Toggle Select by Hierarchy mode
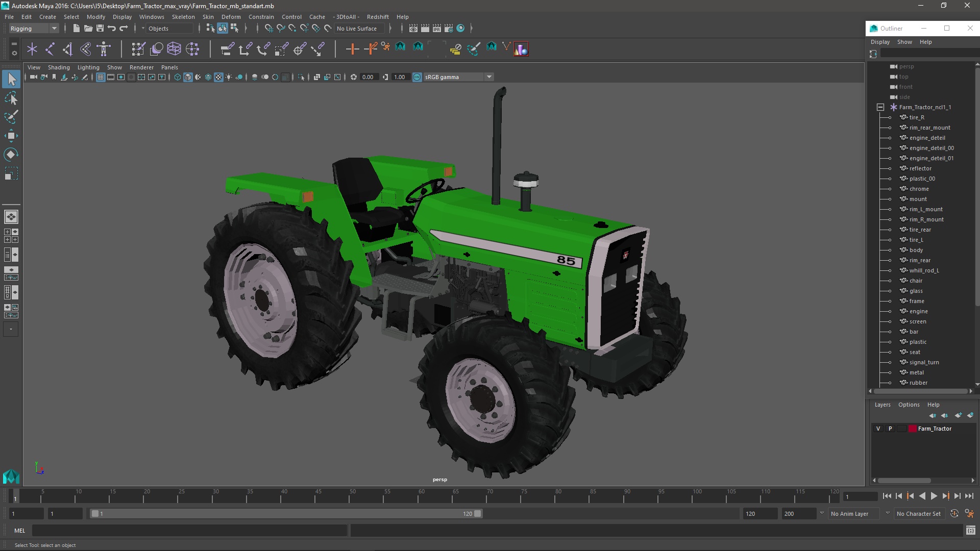The height and width of the screenshot is (551, 980). 210,29
